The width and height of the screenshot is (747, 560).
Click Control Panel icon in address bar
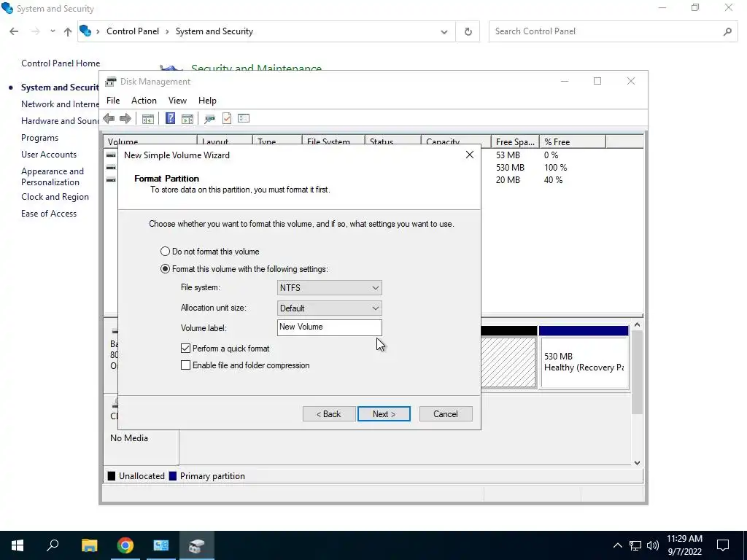point(85,31)
